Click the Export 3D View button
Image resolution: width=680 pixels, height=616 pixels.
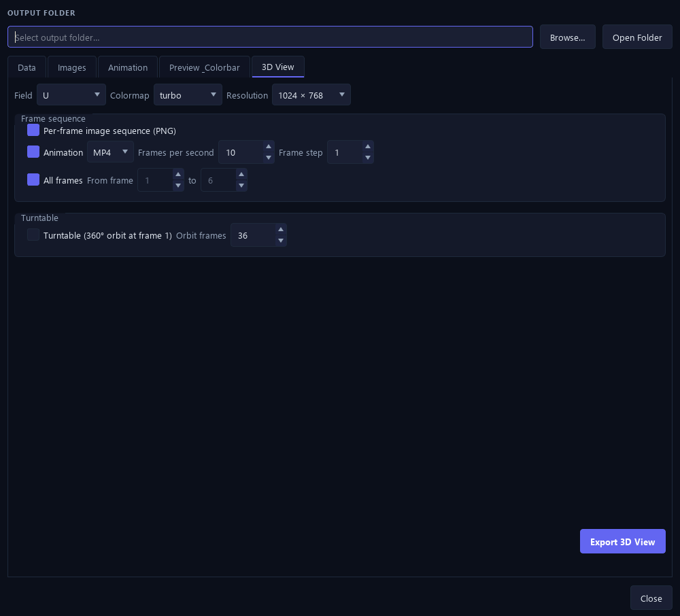(x=622, y=541)
